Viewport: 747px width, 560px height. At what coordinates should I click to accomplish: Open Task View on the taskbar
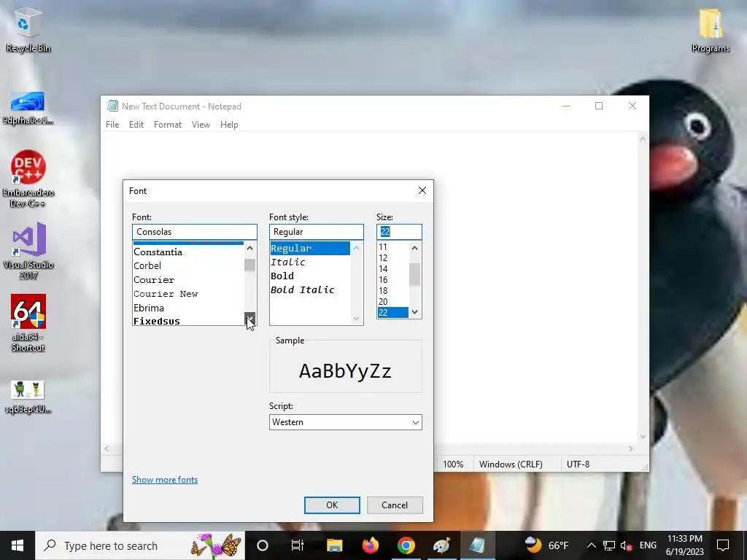(x=298, y=545)
